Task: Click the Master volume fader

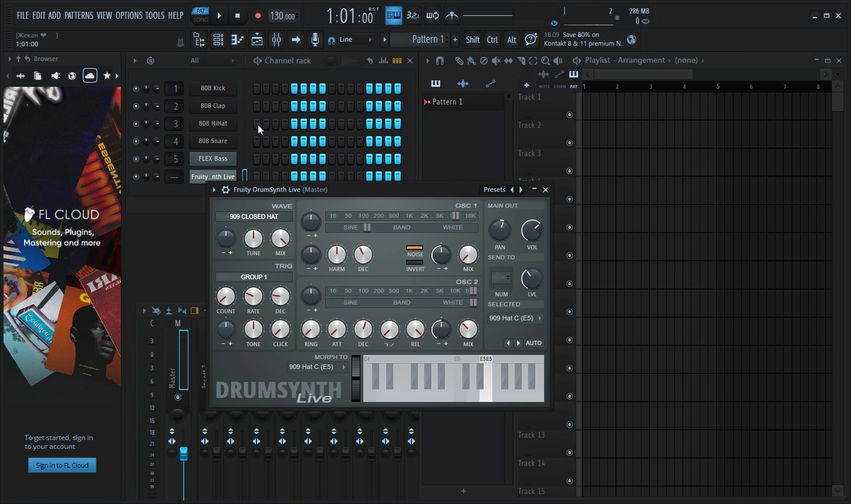Action: point(184,454)
